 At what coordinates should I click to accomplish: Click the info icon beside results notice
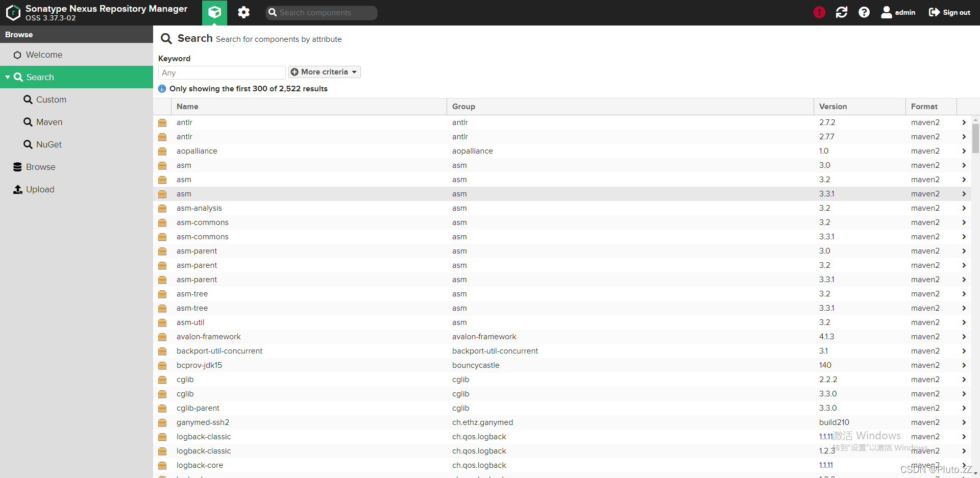point(162,89)
